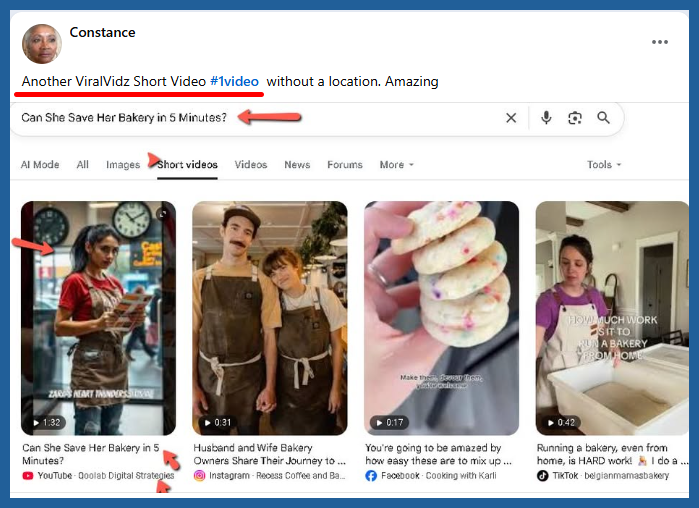The height and width of the screenshot is (508, 699).
Task: Open the Forums tab
Action: [x=345, y=165]
